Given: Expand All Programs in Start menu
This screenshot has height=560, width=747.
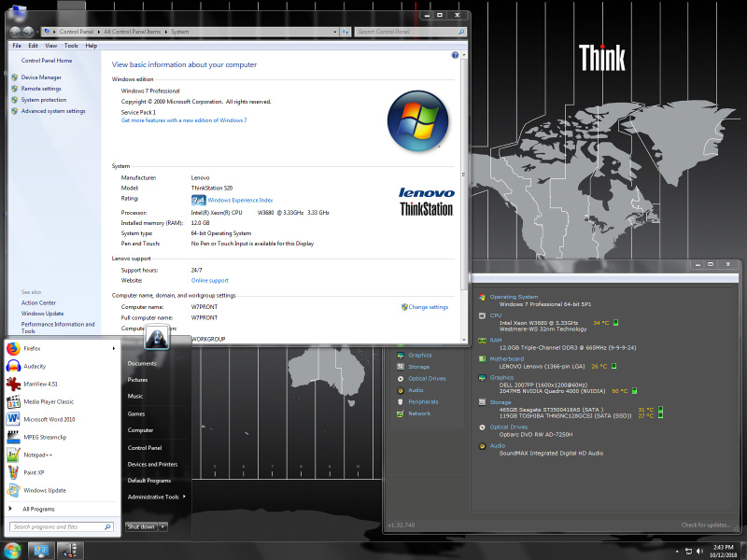Looking at the screenshot, I should click(38, 509).
